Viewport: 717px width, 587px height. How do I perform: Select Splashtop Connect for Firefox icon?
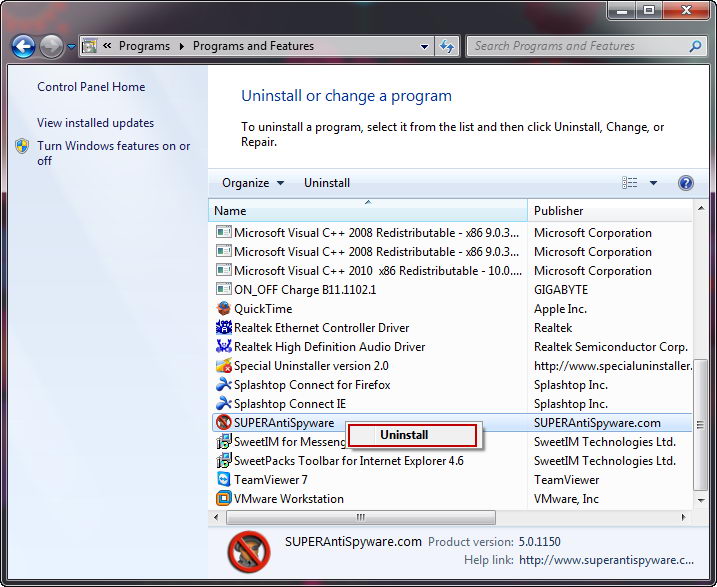tap(223, 384)
